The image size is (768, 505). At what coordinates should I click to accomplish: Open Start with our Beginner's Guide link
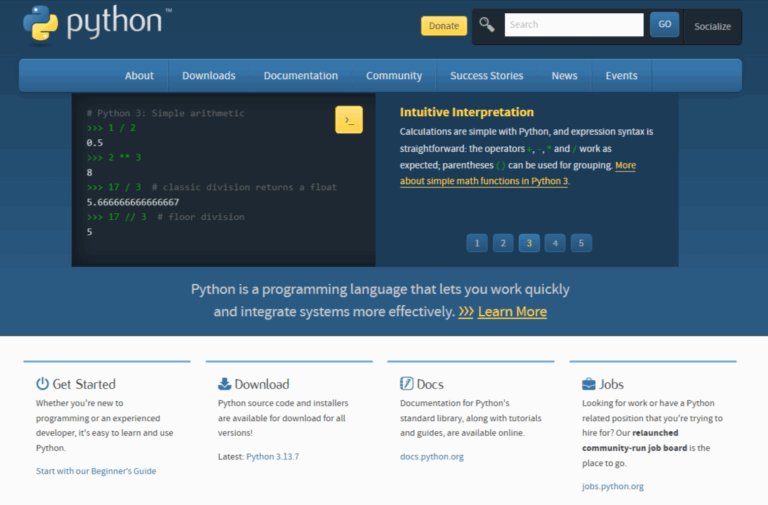[x=96, y=471]
